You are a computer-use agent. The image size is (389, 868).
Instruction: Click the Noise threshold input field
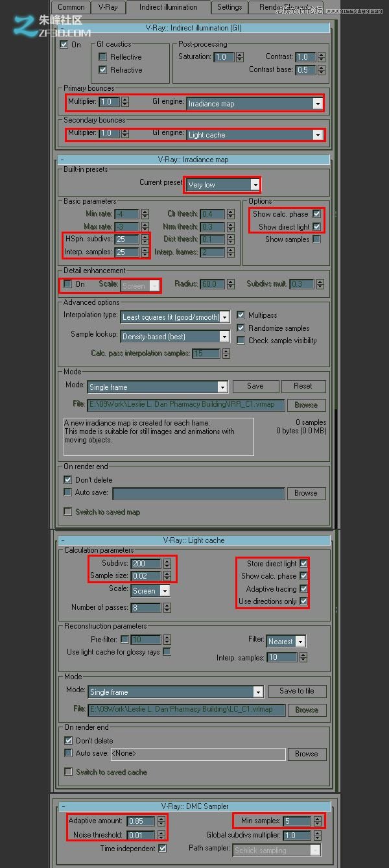tap(141, 836)
